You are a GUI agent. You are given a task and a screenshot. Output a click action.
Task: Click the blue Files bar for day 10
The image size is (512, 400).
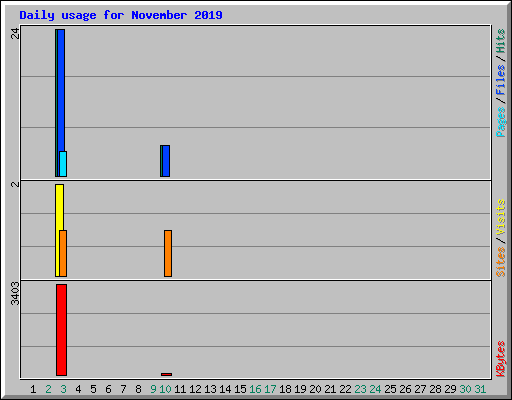[x=166, y=161]
